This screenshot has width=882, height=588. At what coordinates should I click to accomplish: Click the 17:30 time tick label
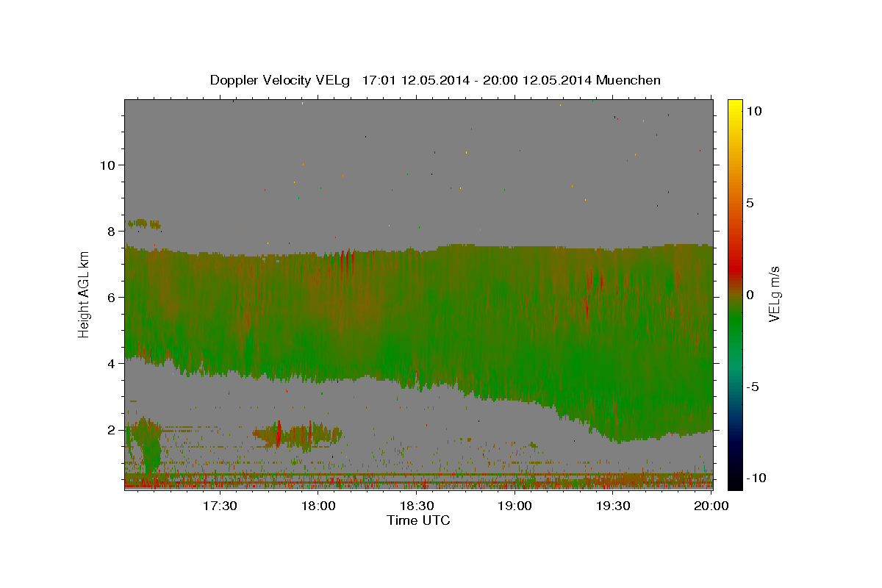220,506
